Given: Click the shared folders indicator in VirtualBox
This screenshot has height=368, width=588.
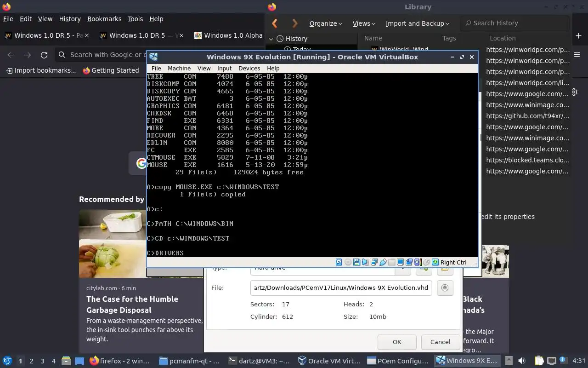Looking at the screenshot, I should (391, 262).
